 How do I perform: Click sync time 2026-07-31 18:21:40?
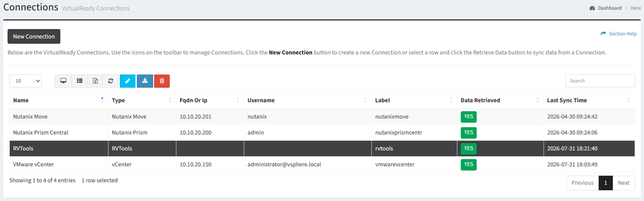pos(573,148)
